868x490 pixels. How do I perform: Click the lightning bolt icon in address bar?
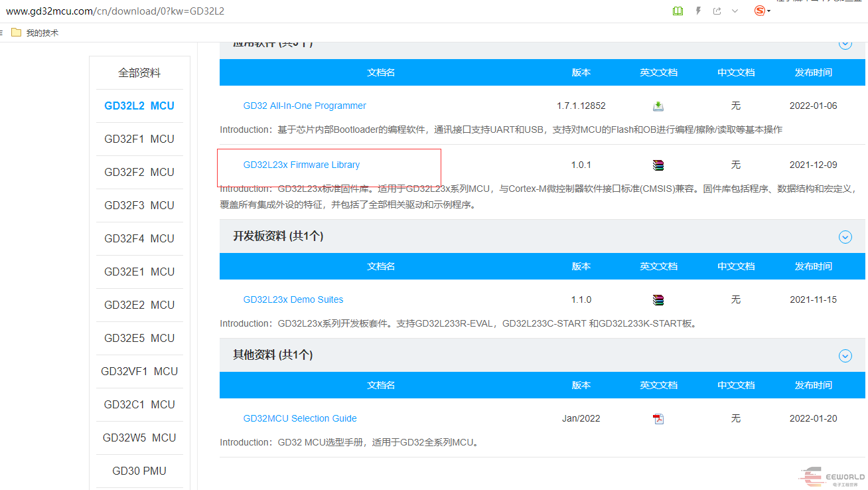698,11
